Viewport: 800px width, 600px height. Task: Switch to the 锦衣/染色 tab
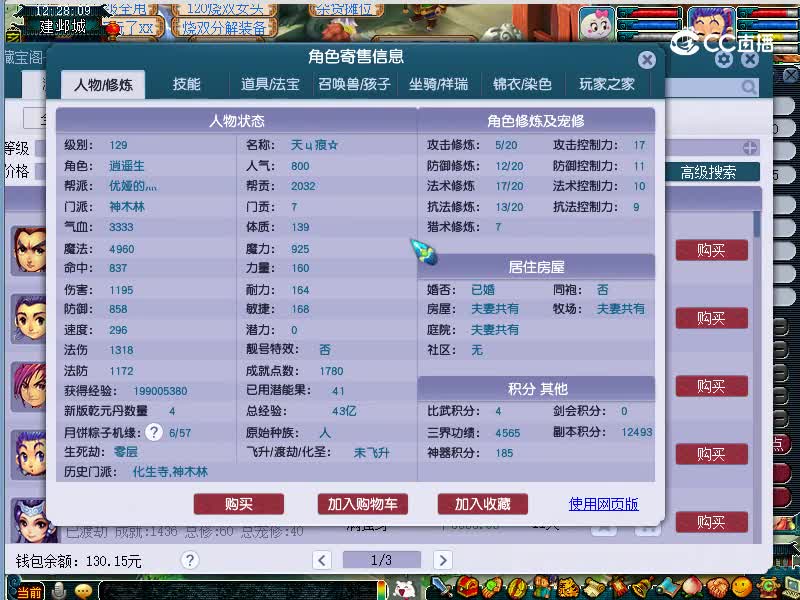[522, 84]
